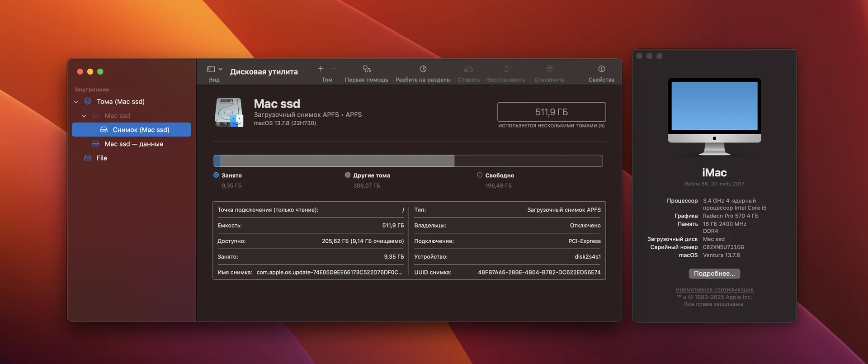Viewport: 868px width, 364px height.
Task: Click the disk2s4s1 device value
Action: pos(588,256)
